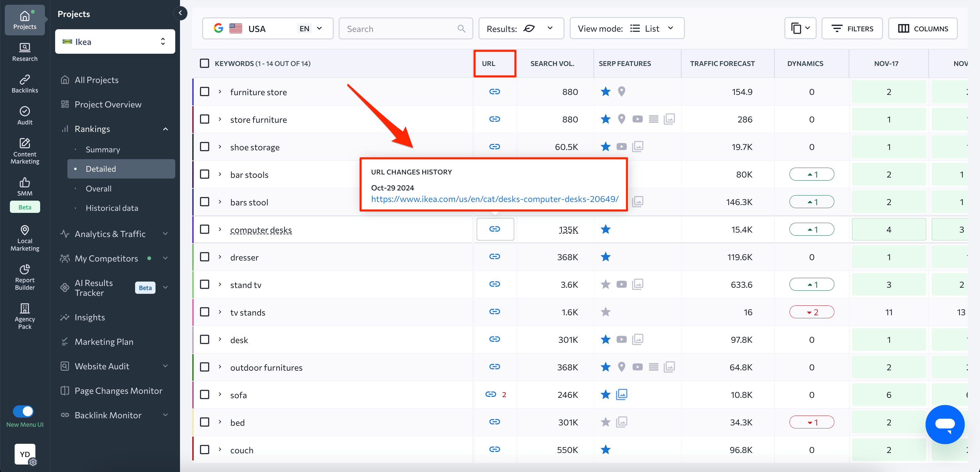Toggle the New Menu UI switch
The image size is (980, 472).
pos(23,411)
